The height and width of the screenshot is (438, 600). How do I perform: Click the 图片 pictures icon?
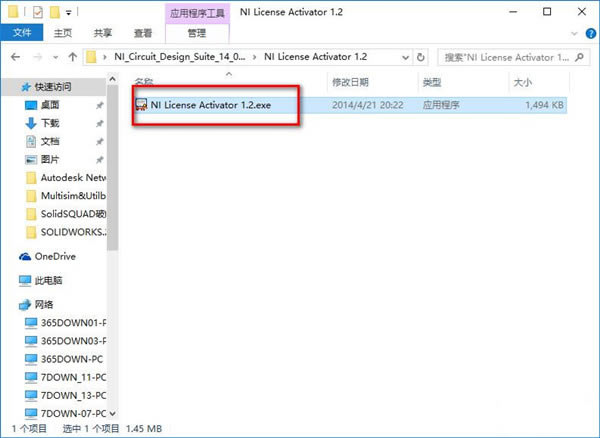pyautogui.click(x=31, y=160)
